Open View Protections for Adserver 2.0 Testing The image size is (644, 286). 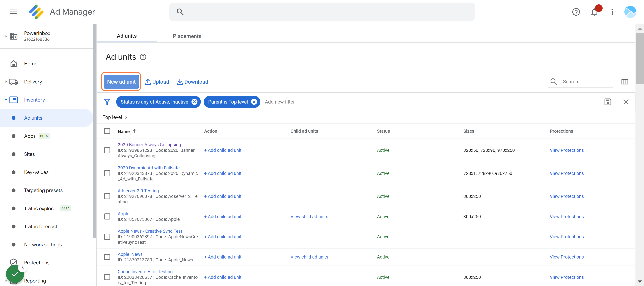pyautogui.click(x=567, y=196)
